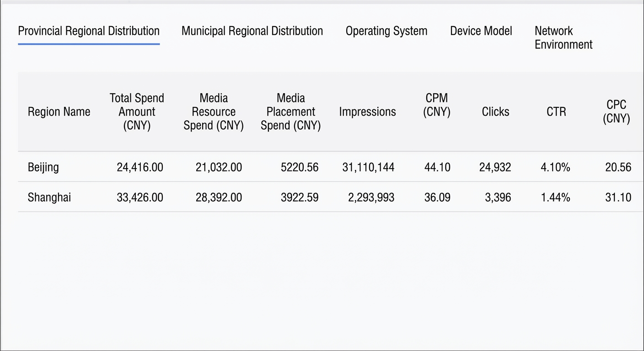This screenshot has height=351, width=644.
Task: Select the Device Model tab
Action: [x=481, y=31]
